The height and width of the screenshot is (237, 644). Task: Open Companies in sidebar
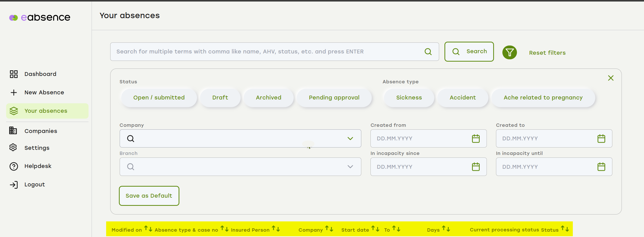[x=41, y=131]
